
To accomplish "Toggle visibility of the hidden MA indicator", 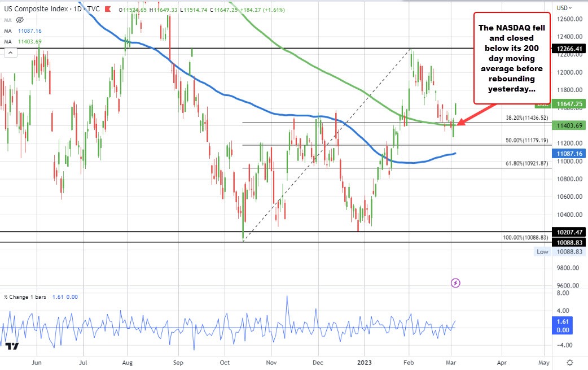I will 20,20.
